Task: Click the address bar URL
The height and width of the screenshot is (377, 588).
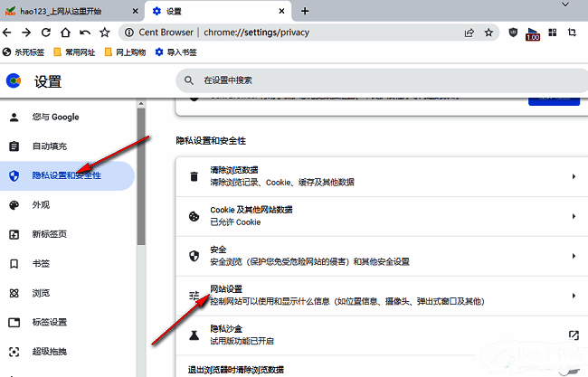Action: (257, 33)
